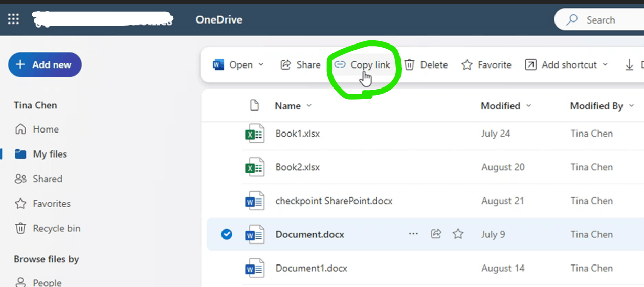
Task: Open the app launcher waffle icon
Action: coord(13,19)
